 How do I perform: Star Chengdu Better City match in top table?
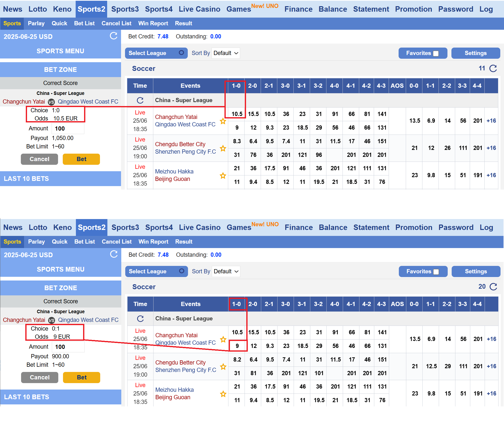click(x=223, y=148)
